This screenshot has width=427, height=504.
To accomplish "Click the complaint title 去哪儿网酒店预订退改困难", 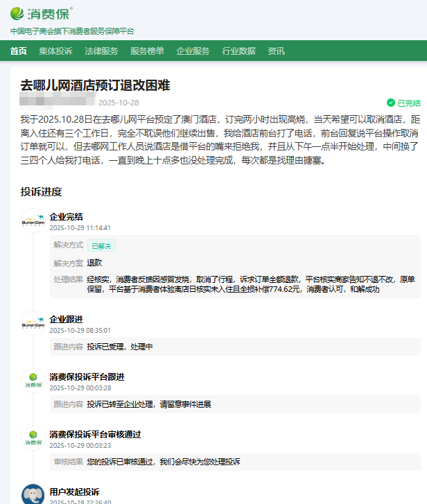I will [x=95, y=85].
